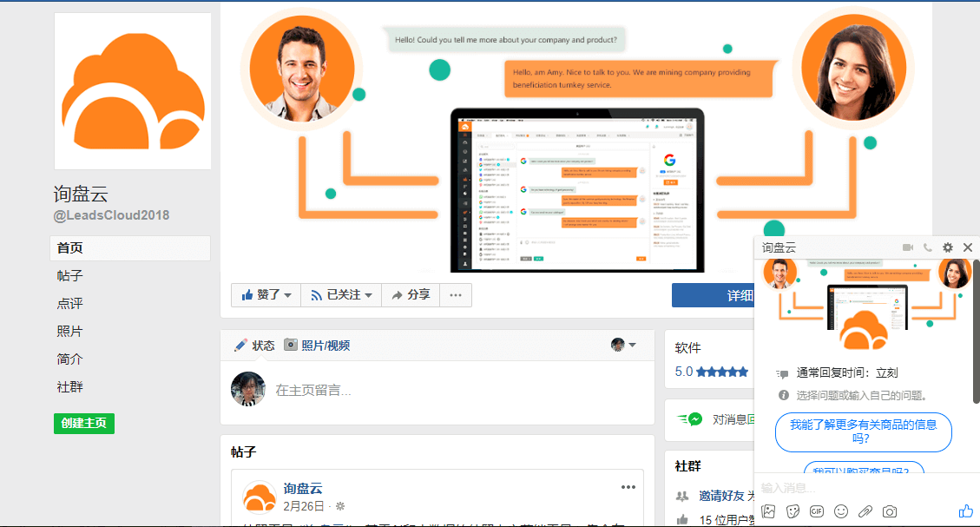Start a voice call in chat window
This screenshot has width=980, height=527.
[928, 247]
